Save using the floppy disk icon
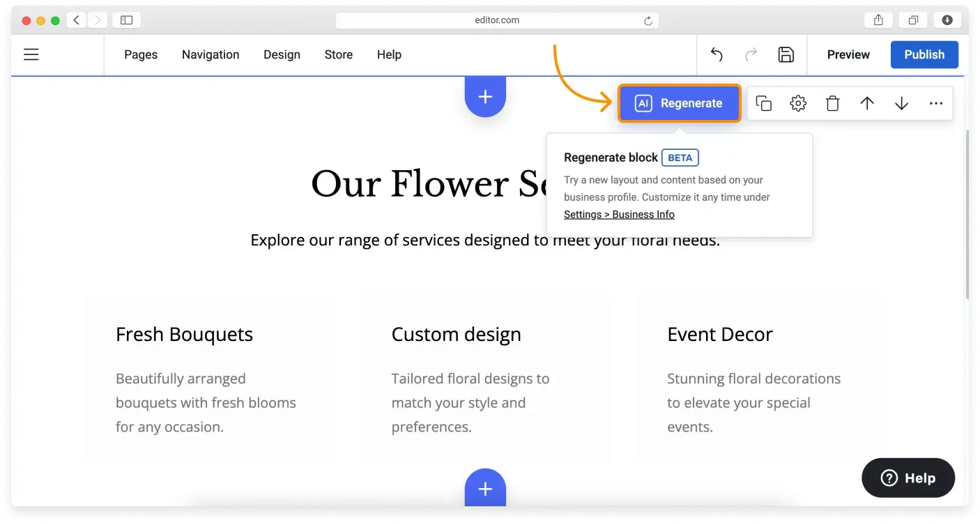Viewport: 980px width, 523px height. 786,54
